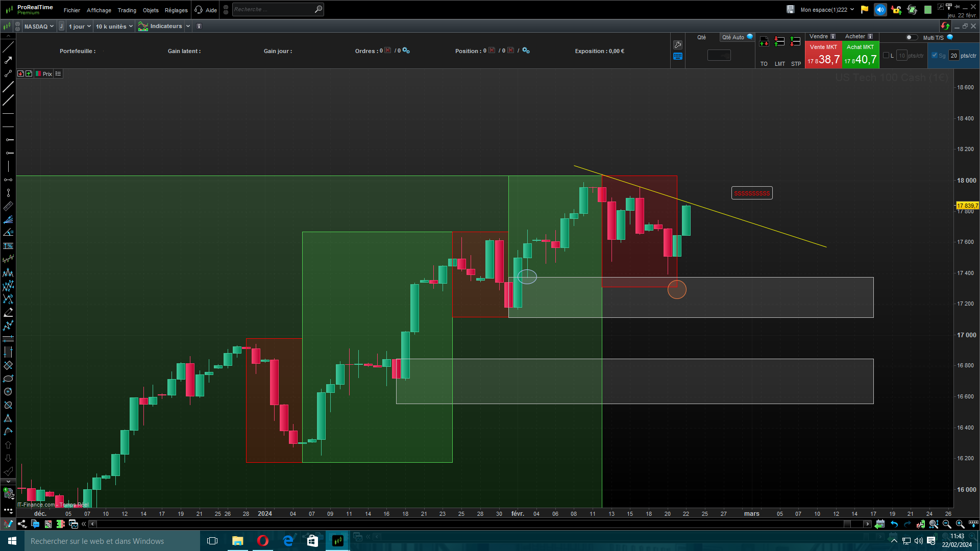Open the Trading menu
This screenshot has height=551, width=980.
(x=127, y=10)
